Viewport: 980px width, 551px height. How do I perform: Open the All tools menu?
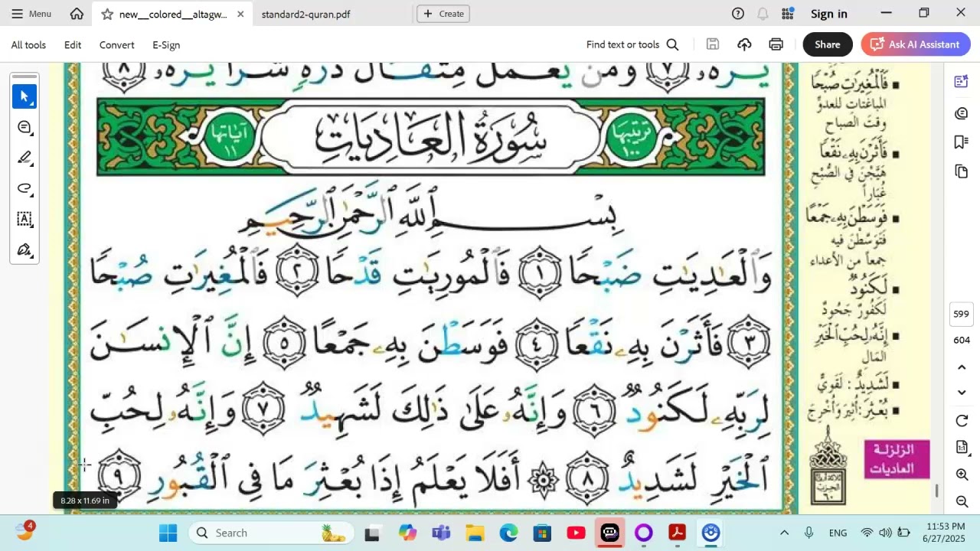28,44
